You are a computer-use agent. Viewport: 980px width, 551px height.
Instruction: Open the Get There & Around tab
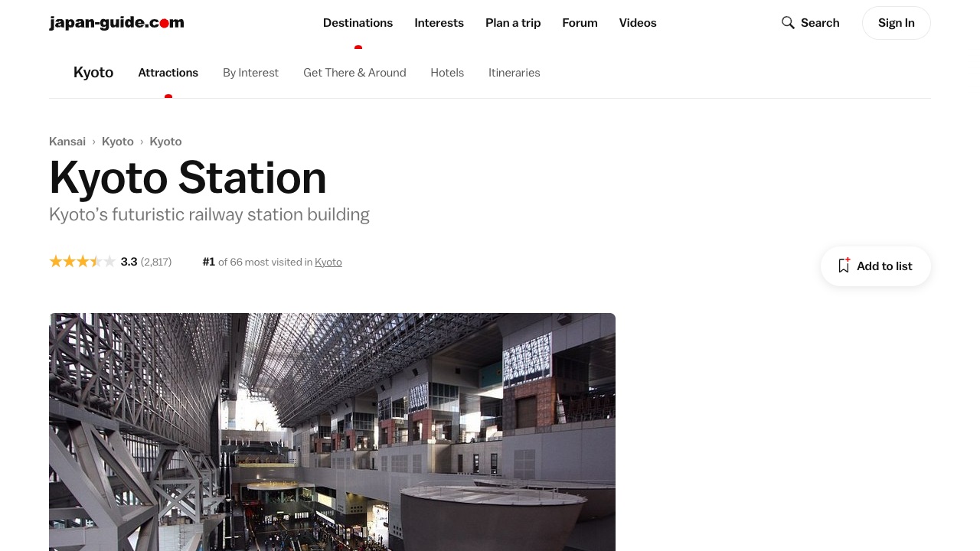tap(354, 73)
